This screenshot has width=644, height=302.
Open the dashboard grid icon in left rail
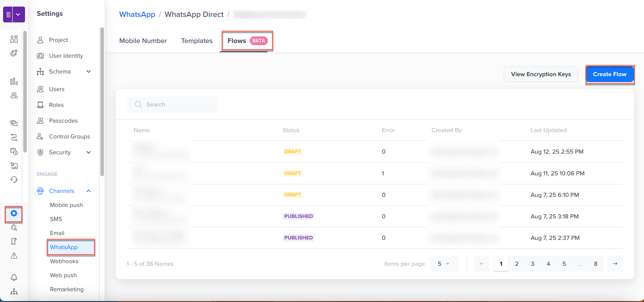pos(14,39)
